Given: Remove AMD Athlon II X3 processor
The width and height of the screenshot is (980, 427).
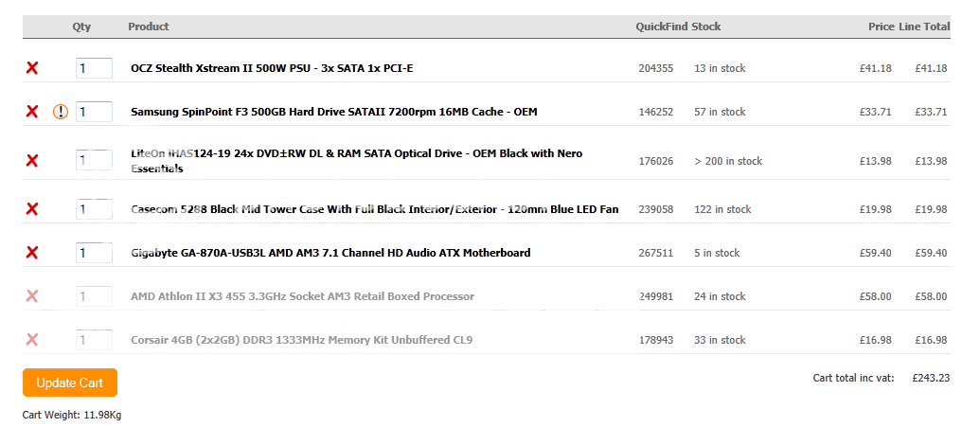Looking at the screenshot, I should pyautogui.click(x=32, y=296).
